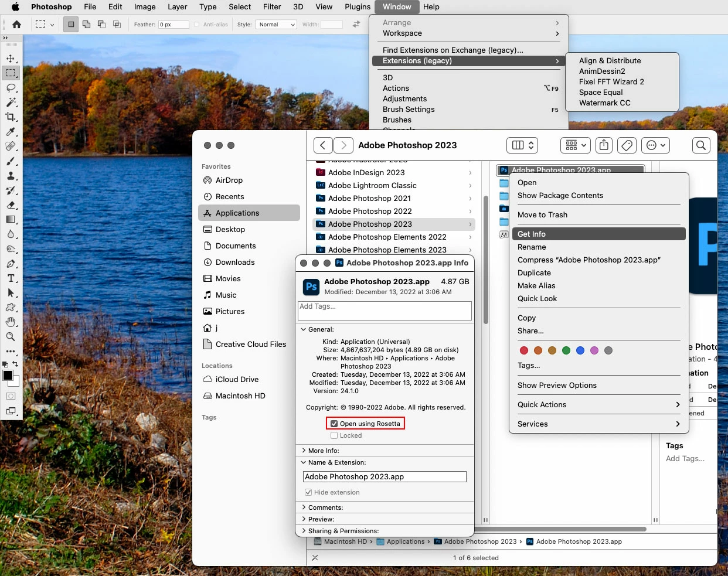Open the Apple menu
728x576 pixels.
point(16,7)
